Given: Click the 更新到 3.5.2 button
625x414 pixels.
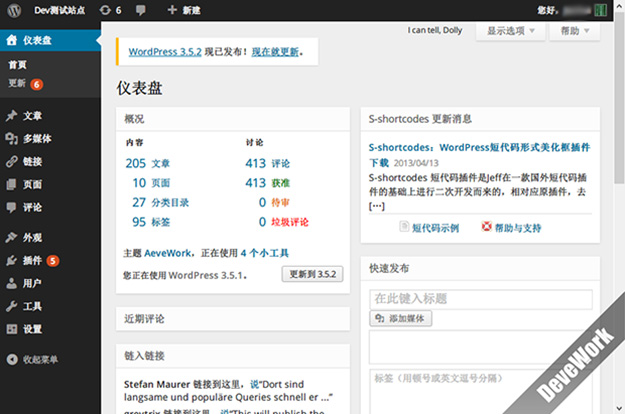Looking at the screenshot, I should click(x=312, y=274).
